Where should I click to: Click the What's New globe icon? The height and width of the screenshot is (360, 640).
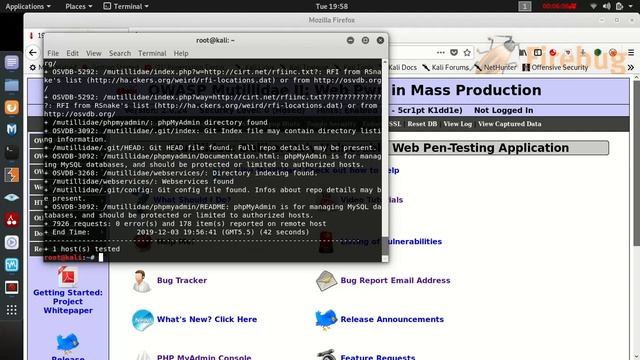pos(142,320)
